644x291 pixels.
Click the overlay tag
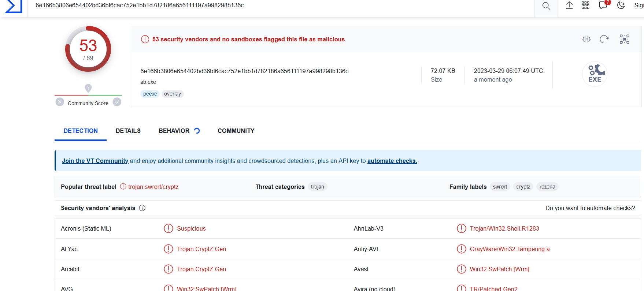point(173,94)
